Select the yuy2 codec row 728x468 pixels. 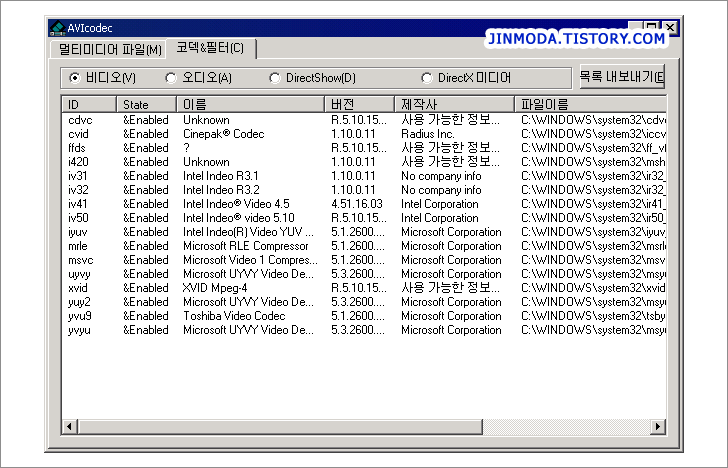[364, 302]
